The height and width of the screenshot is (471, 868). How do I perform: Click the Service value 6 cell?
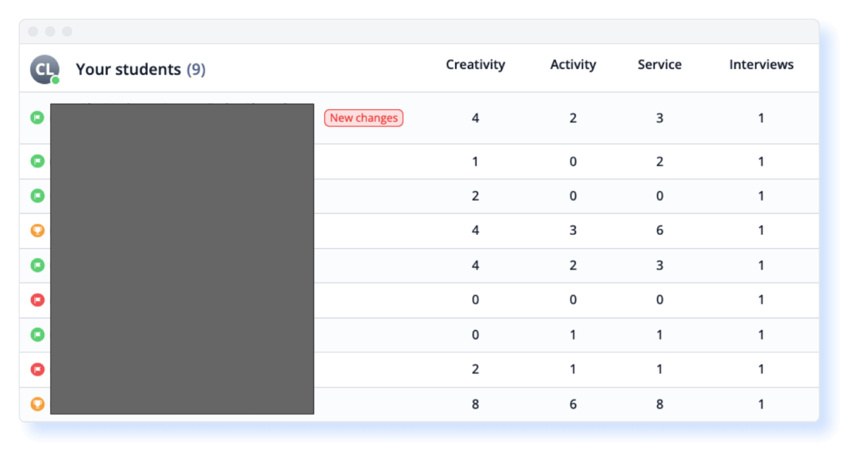coord(659,230)
